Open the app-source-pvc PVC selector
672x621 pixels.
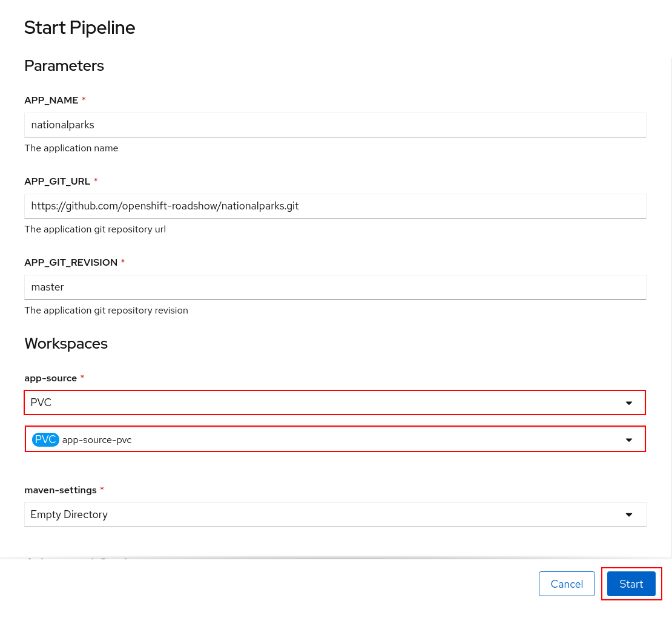pos(335,439)
